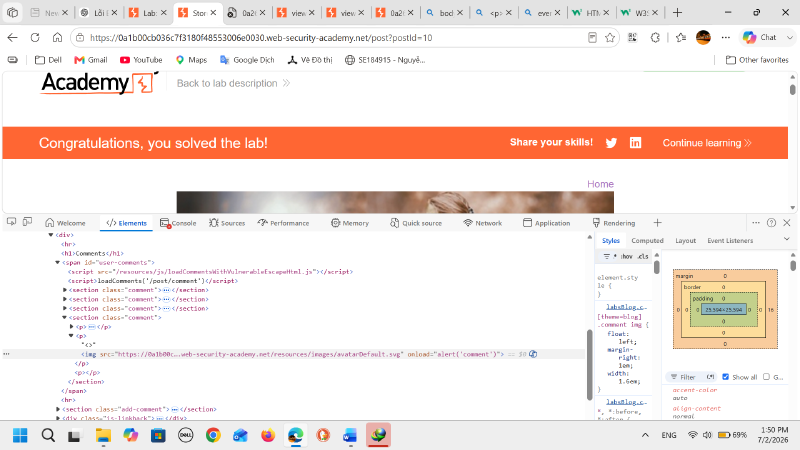Image resolution: width=800 pixels, height=450 pixels.
Task: Expand the third section comment node
Action: point(65,309)
